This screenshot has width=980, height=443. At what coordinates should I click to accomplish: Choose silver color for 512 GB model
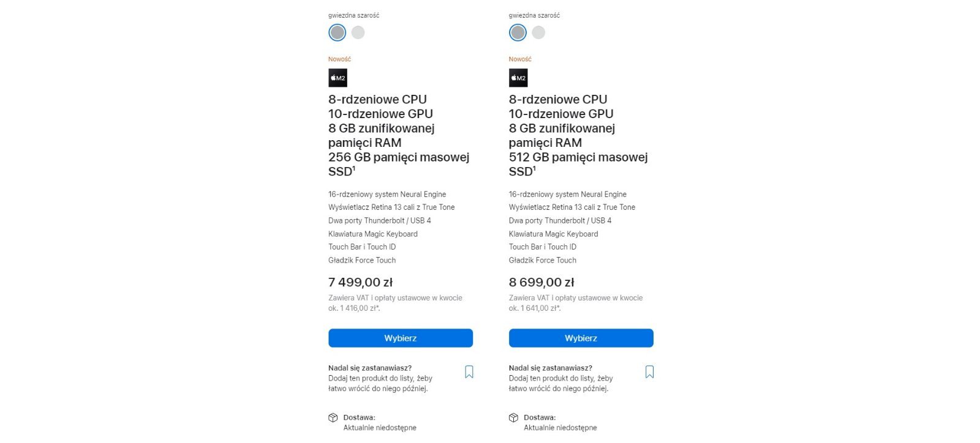coord(538,32)
